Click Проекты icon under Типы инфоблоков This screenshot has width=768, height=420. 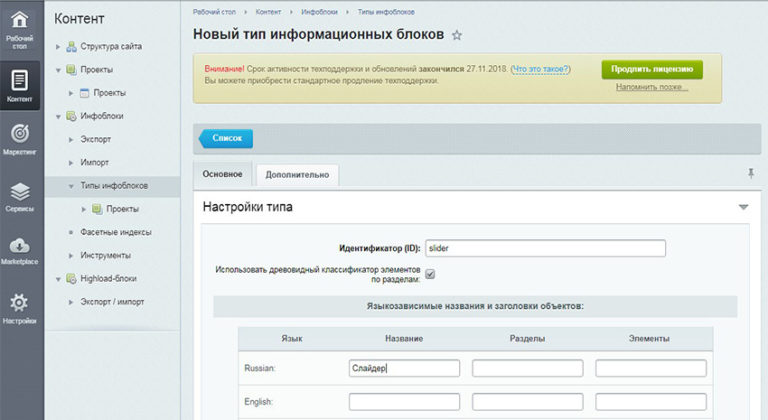click(97, 209)
